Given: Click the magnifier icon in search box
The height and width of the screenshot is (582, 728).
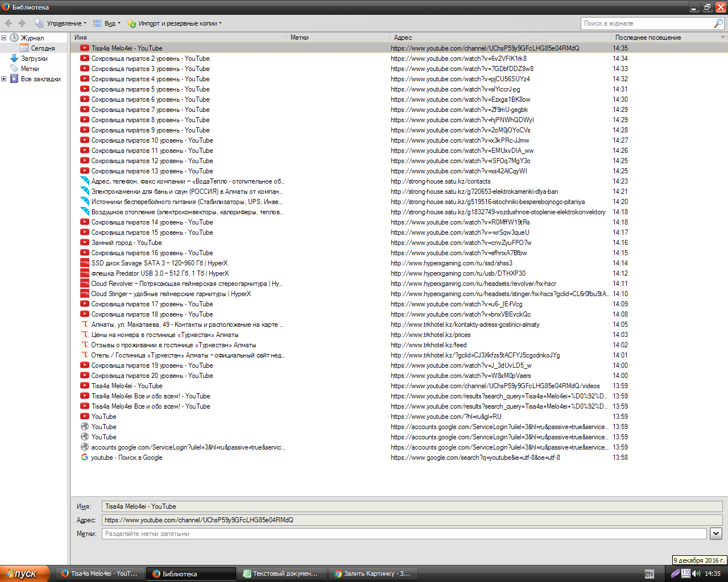Looking at the screenshot, I should pos(718,23).
